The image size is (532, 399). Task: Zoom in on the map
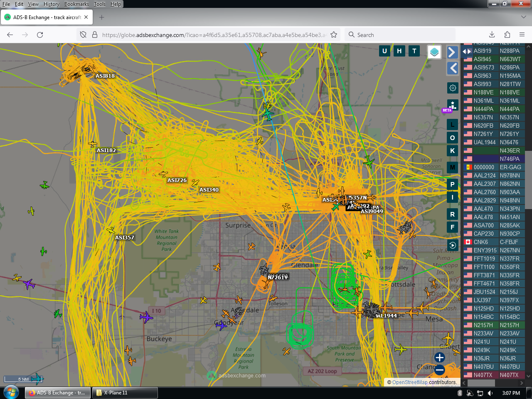click(x=440, y=357)
